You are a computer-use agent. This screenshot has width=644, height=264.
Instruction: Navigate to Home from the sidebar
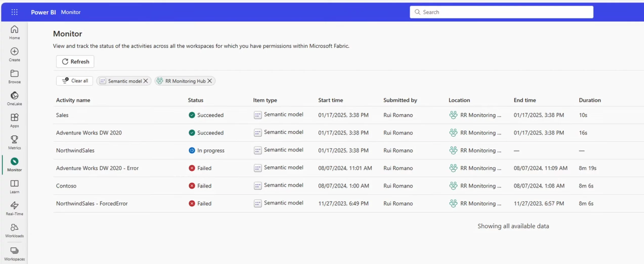(x=14, y=32)
